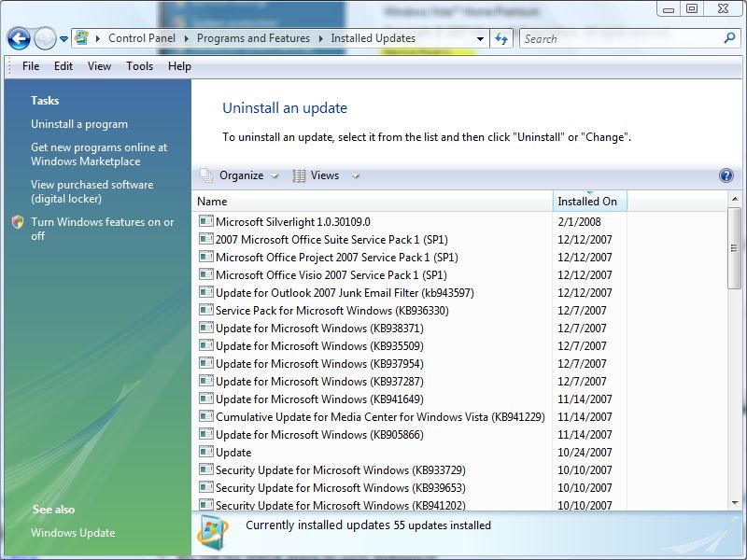
Task: Open the Windows Update link
Action: [73, 533]
